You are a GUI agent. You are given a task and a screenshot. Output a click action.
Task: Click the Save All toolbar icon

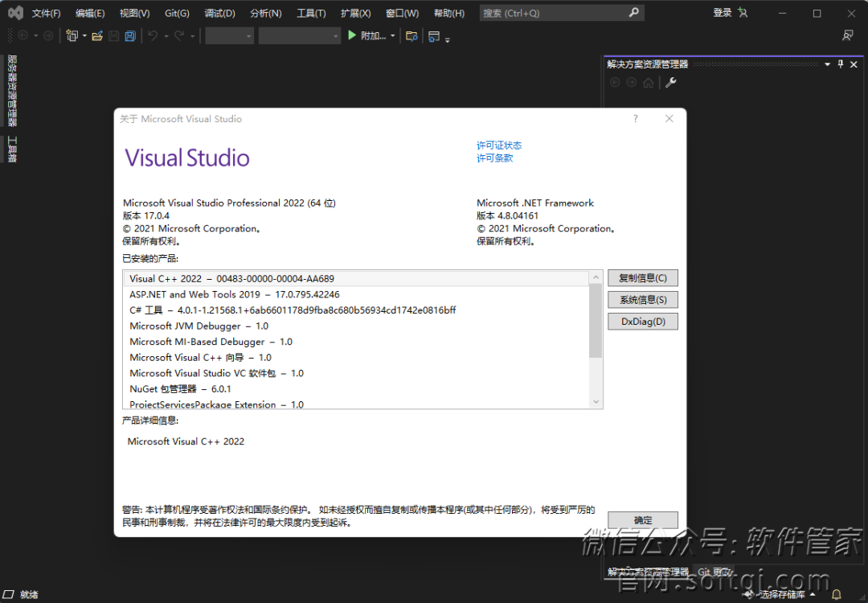point(130,35)
